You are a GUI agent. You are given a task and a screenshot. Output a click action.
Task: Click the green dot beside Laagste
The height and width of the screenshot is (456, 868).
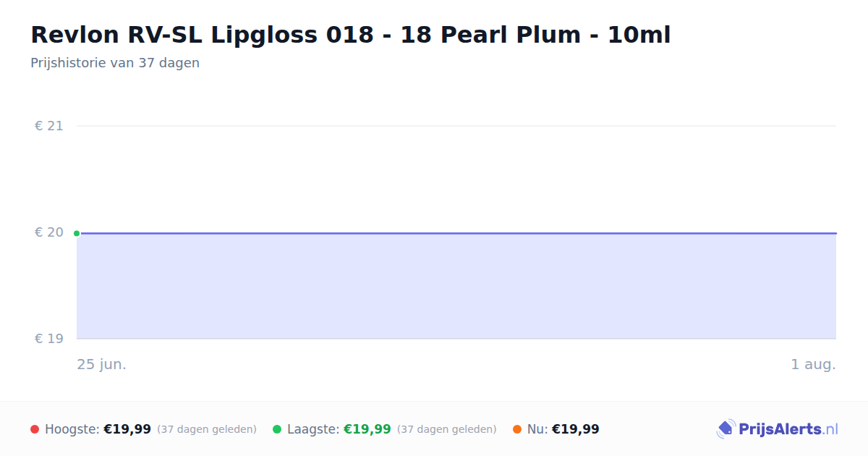[x=277, y=429]
